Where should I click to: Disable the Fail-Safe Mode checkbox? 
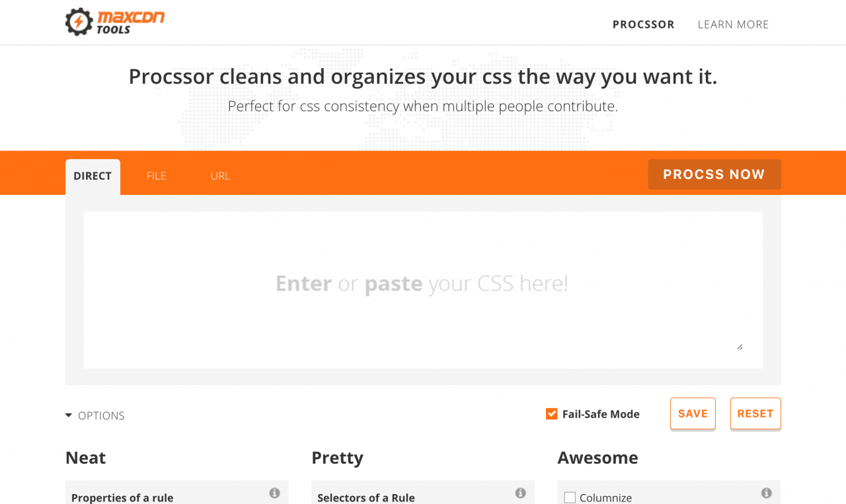[551, 414]
